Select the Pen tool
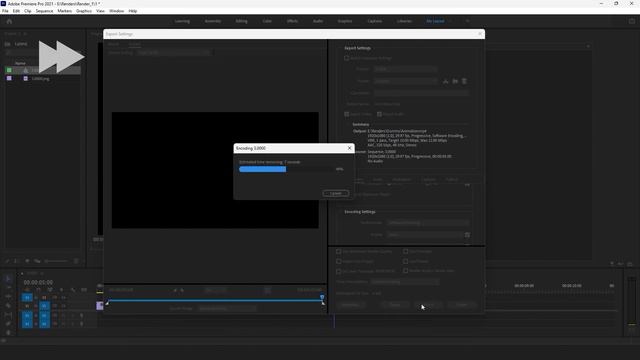 [8, 324]
